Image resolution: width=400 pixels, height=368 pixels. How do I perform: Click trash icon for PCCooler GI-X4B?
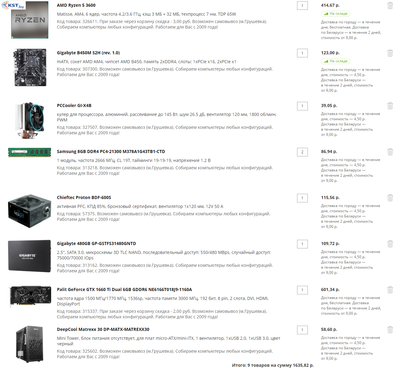[x=390, y=106]
